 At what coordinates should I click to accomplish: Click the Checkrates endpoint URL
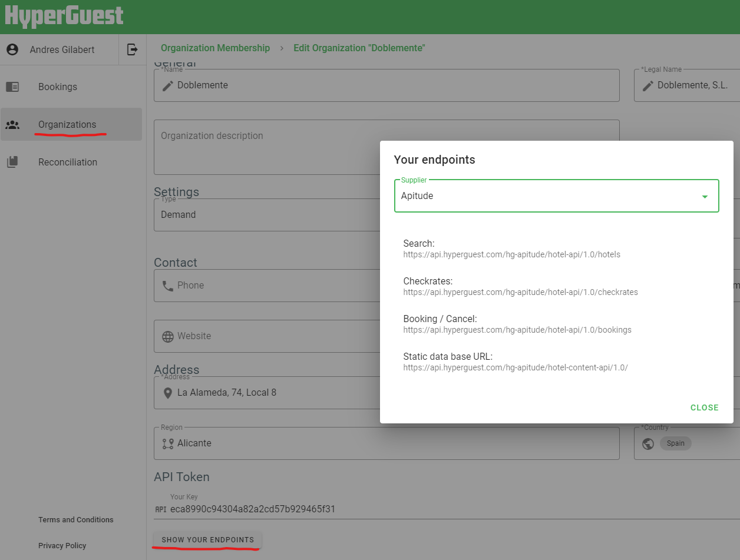point(520,292)
